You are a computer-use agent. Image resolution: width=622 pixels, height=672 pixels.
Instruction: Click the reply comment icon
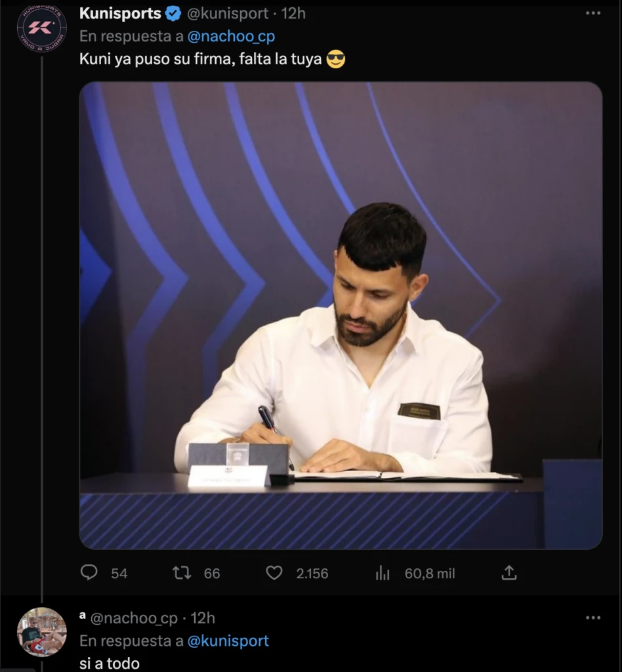pyautogui.click(x=89, y=573)
